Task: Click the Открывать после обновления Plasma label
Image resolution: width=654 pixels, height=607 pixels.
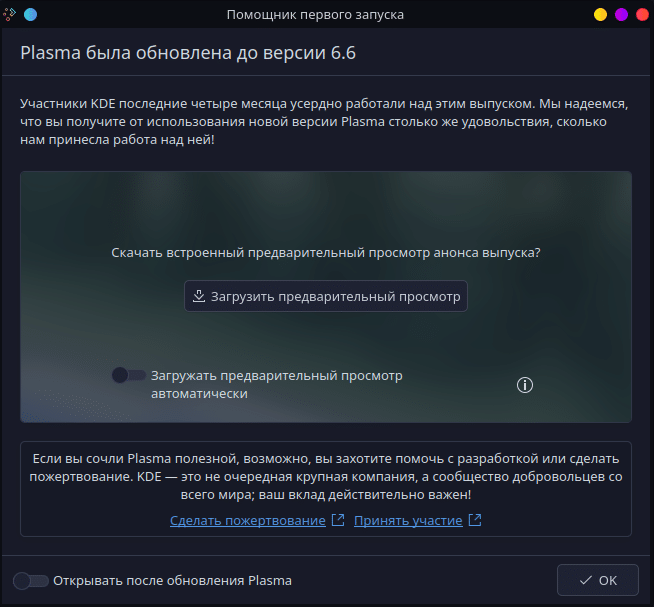Action: pyautogui.click(x=172, y=580)
